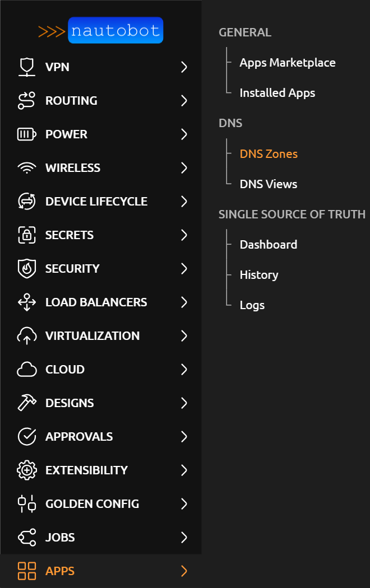Expand the JOBS submenu chevron
Viewport: 370px width, 588px height.
pos(184,537)
